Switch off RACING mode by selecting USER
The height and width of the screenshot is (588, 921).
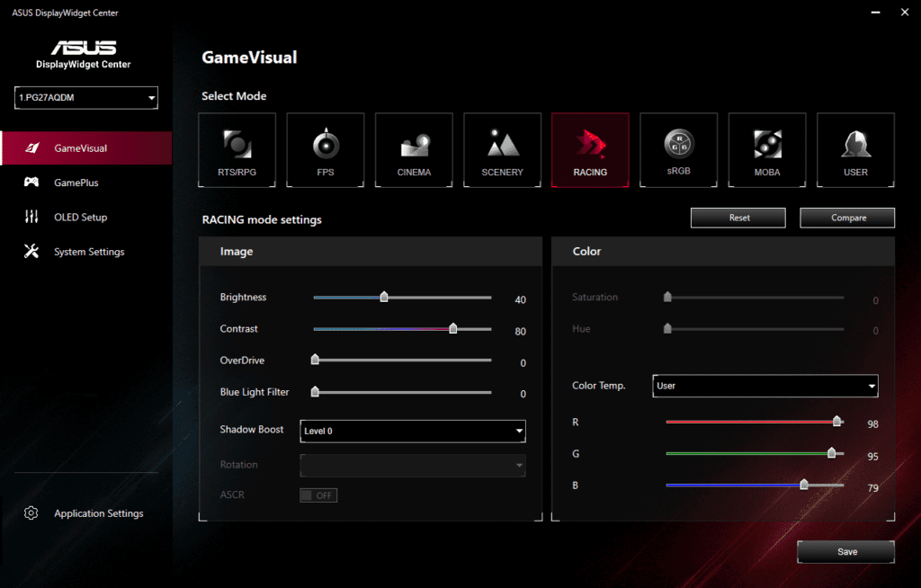click(855, 149)
